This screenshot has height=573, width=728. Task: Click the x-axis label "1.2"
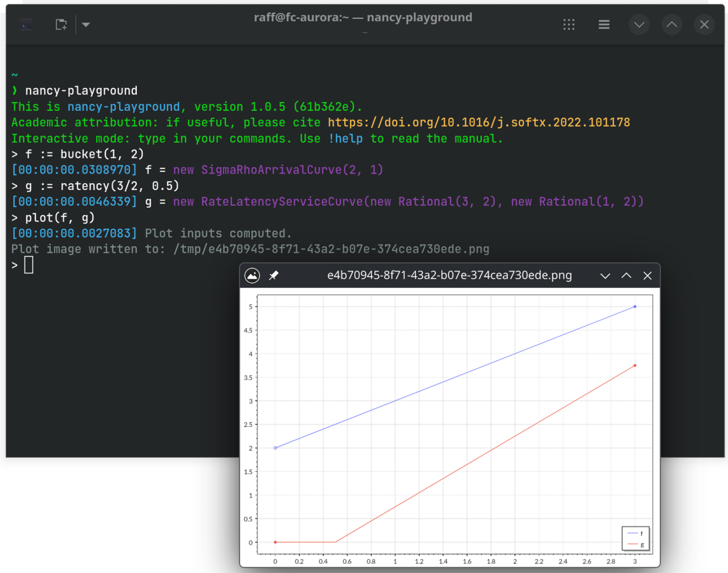pos(419,561)
